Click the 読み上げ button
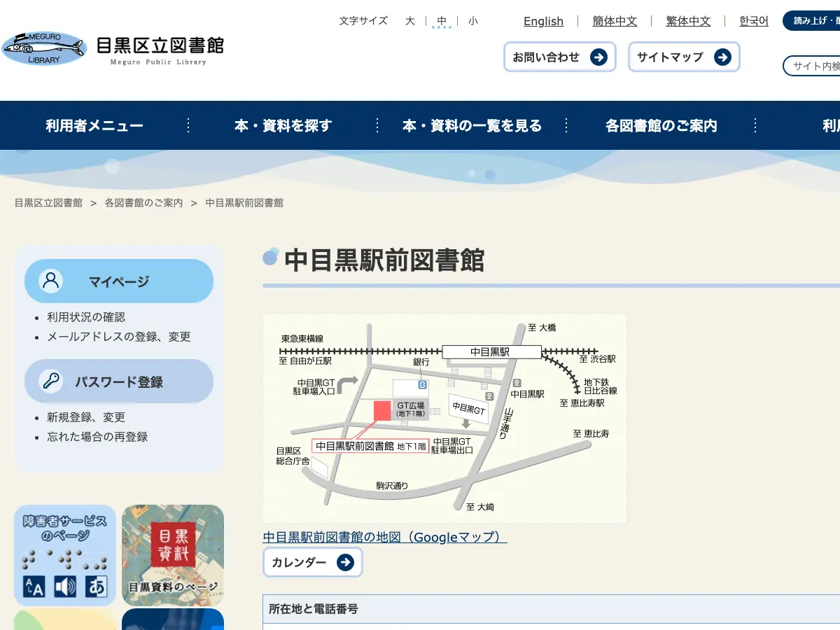The width and height of the screenshot is (840, 630). tap(812, 21)
